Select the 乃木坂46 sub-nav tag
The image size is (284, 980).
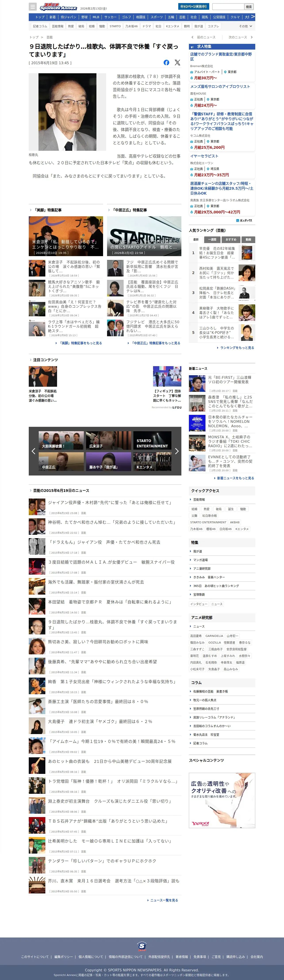pos(132,26)
